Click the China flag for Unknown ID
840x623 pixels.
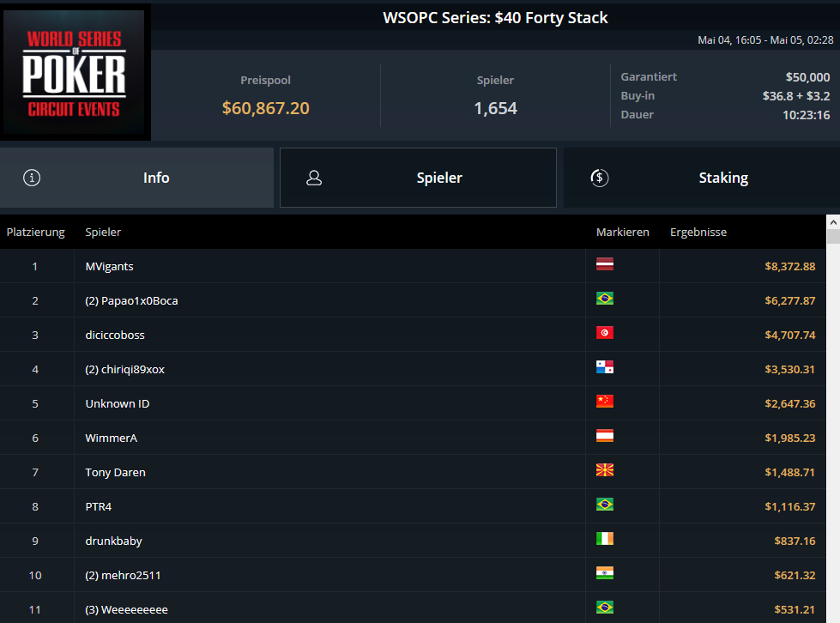(x=605, y=402)
